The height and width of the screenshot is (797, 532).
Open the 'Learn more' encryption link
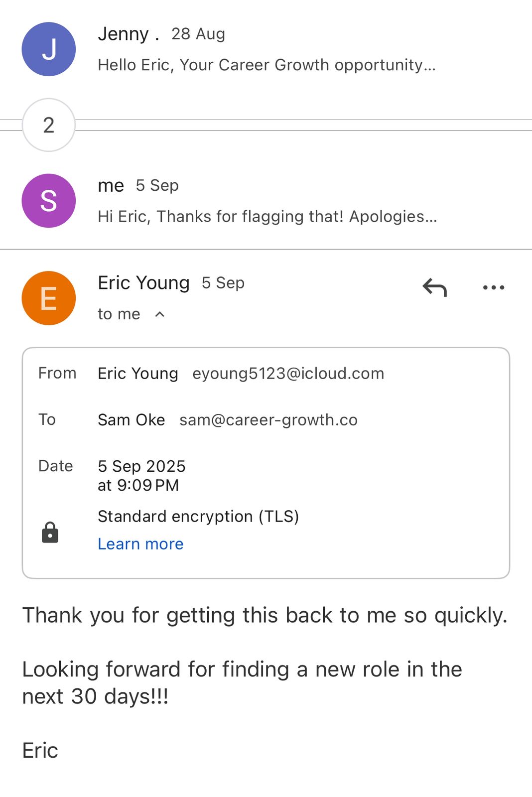pos(140,544)
